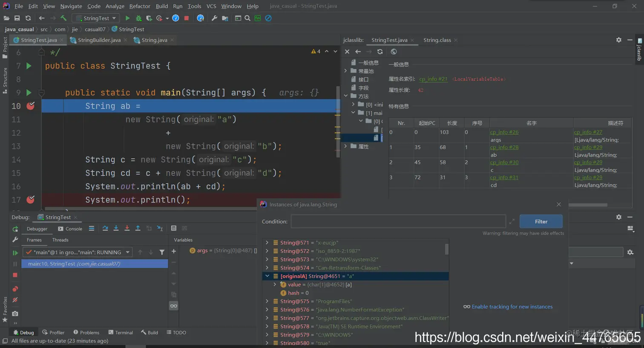644x348 pixels.
Task: Click red Stop icon in debug sidebar
Action: [15, 275]
